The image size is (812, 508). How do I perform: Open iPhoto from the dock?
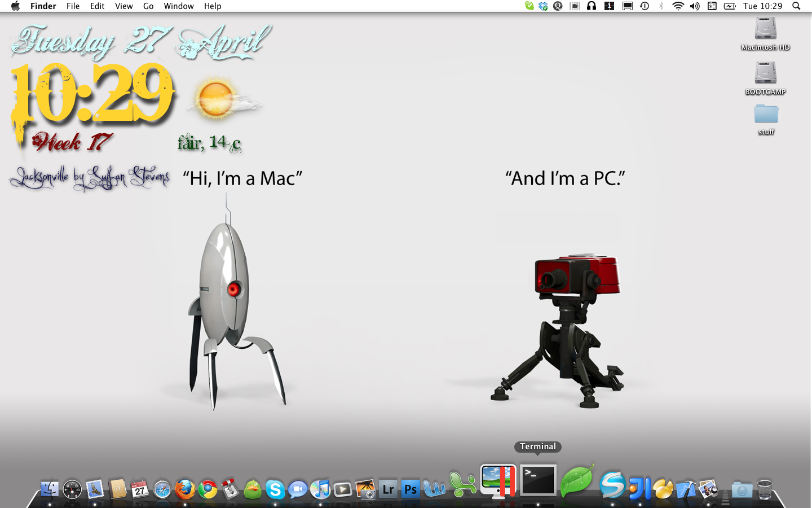tap(365, 489)
